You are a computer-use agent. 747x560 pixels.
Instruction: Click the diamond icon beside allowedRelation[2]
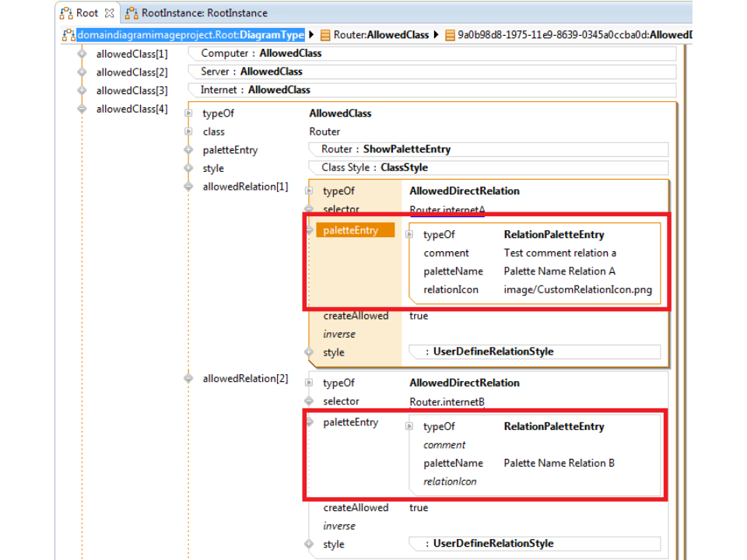click(x=188, y=379)
